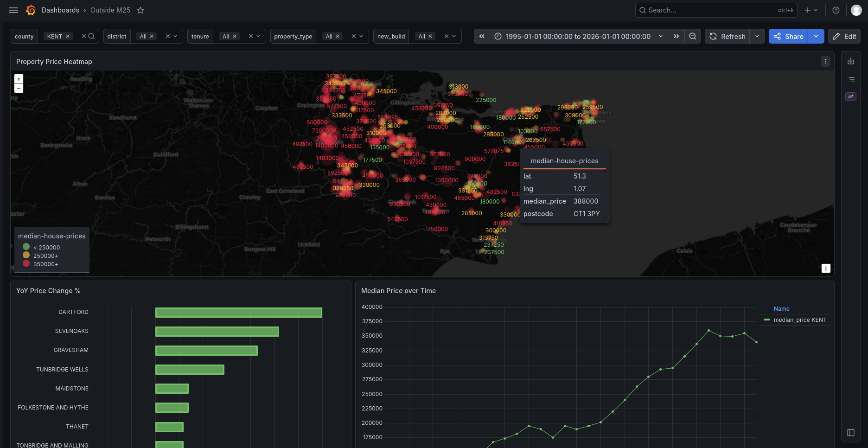The width and height of the screenshot is (868, 448).
Task: Shift time range forwards
Action: 677,36
